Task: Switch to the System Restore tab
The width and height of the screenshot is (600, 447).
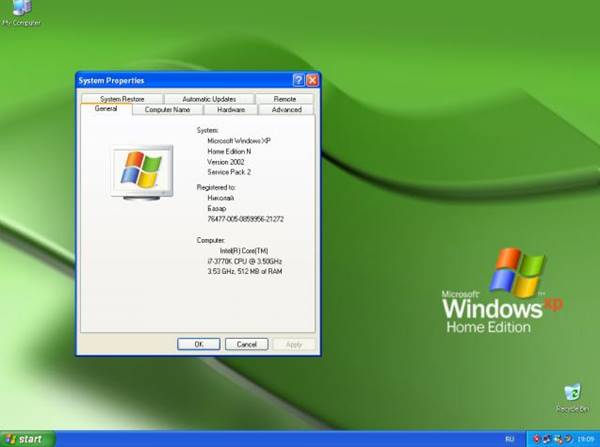Action: [x=122, y=99]
